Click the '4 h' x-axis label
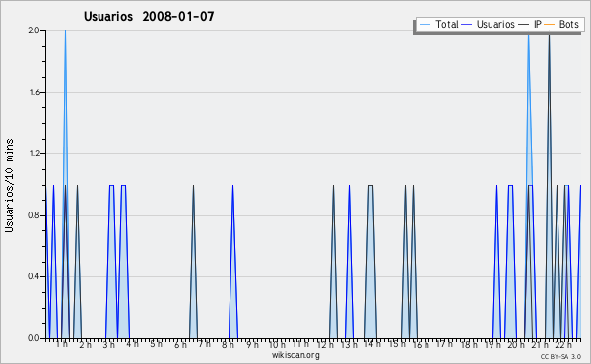Image resolution: width=591 pixels, height=364 pixels. click(x=132, y=344)
